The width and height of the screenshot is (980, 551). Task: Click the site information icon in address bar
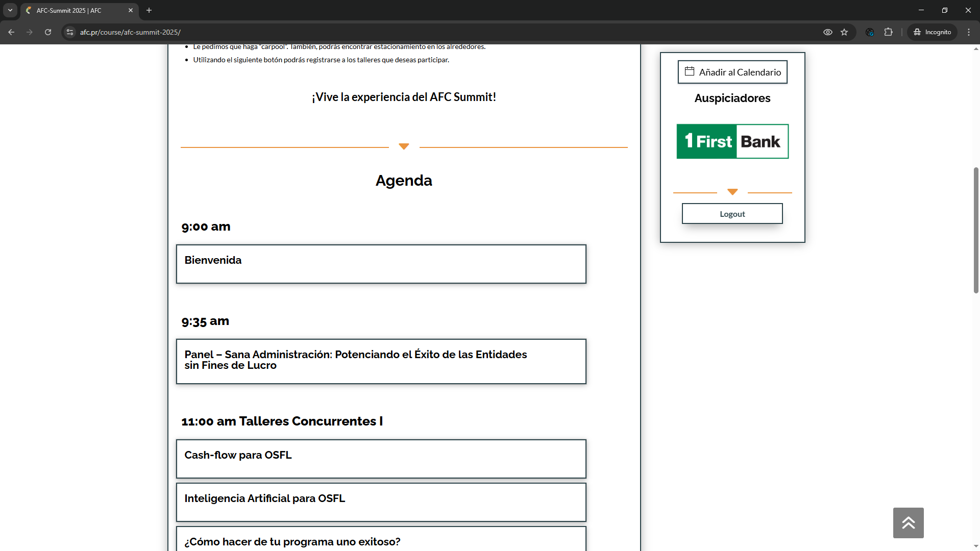(70, 32)
